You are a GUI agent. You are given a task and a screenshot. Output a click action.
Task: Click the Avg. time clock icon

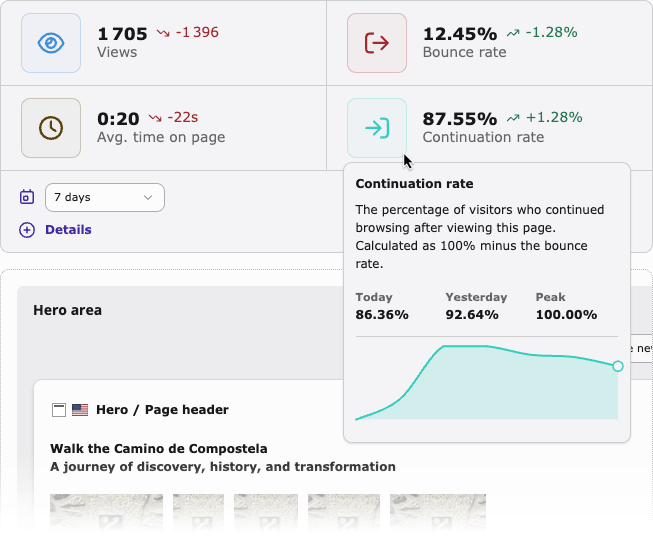(x=51, y=128)
